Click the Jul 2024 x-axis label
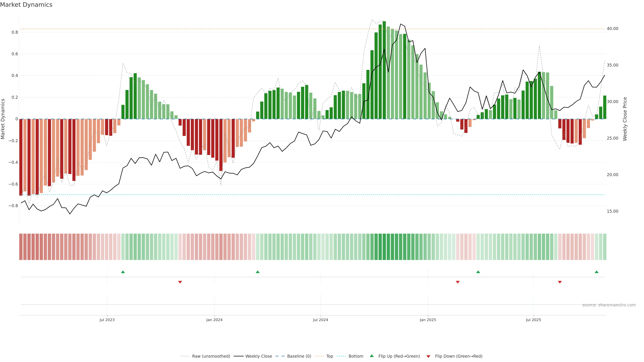Viewport: 644px width, 362px height. (320, 320)
